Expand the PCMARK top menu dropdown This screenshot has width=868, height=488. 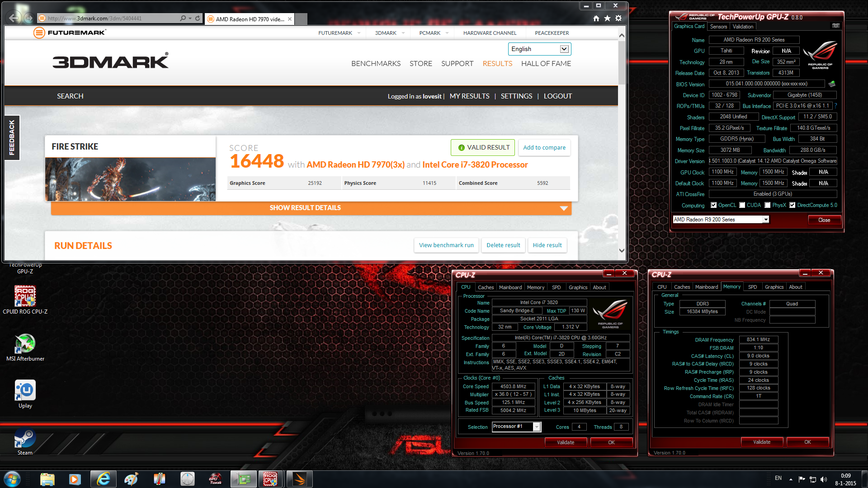(447, 33)
